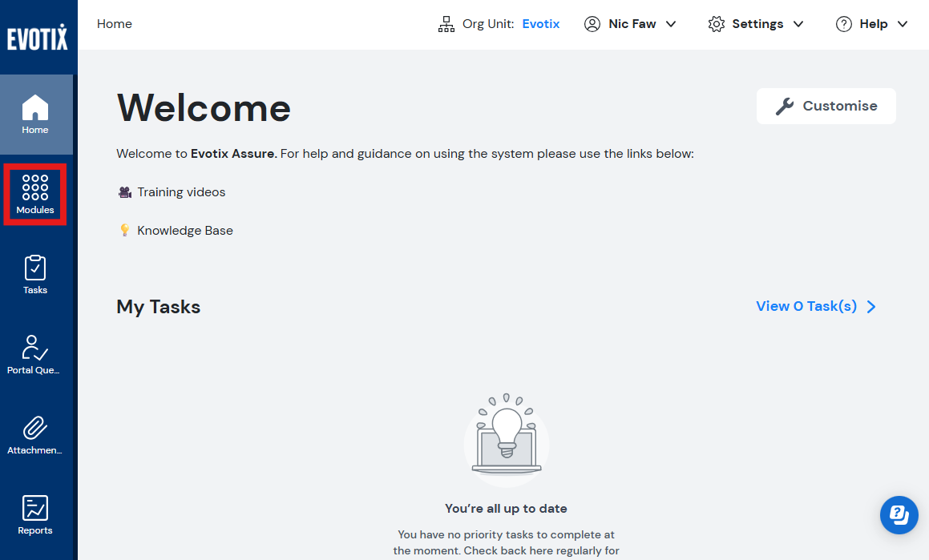Expand the Nic Faw user dropdown arrow
The image size is (929, 560).
click(671, 24)
